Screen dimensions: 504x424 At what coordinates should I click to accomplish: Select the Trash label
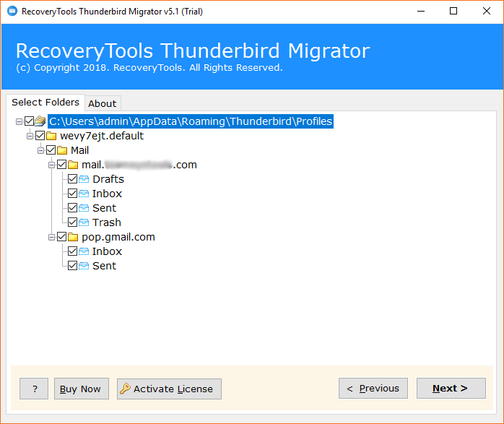point(107,222)
